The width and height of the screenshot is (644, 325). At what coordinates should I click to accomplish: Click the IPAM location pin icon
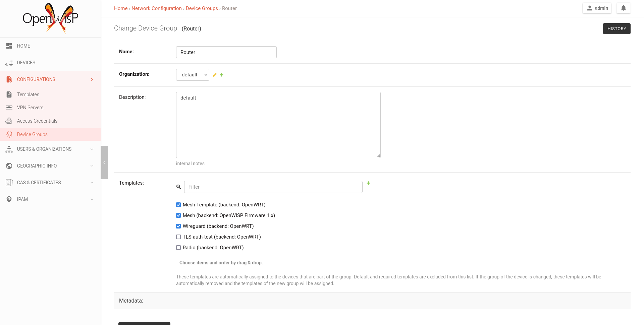point(9,199)
